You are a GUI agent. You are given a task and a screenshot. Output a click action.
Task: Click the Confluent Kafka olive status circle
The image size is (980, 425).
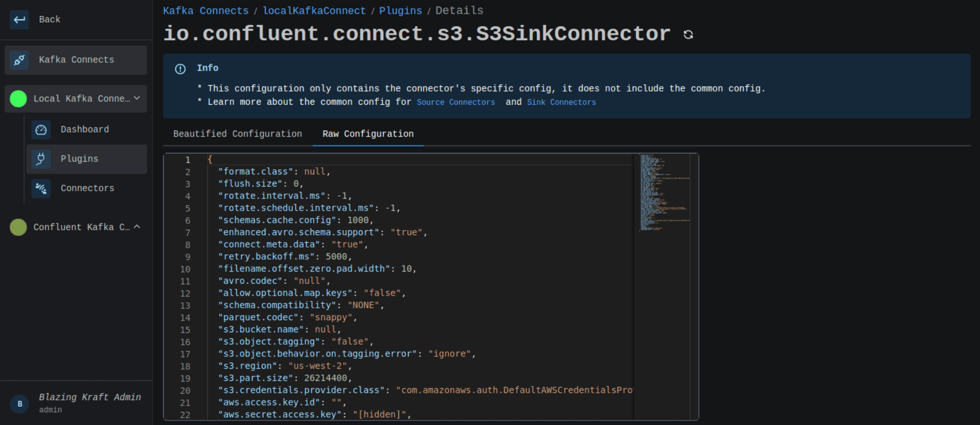[18, 227]
